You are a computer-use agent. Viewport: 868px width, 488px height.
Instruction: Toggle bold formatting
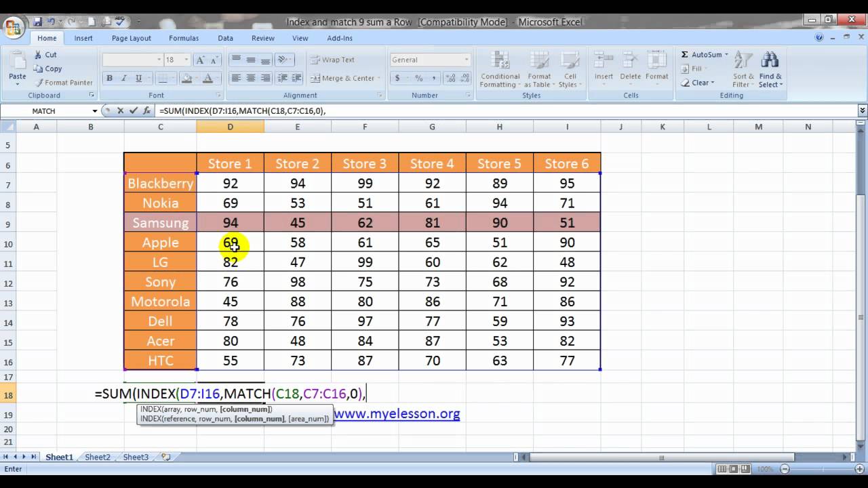pos(109,78)
